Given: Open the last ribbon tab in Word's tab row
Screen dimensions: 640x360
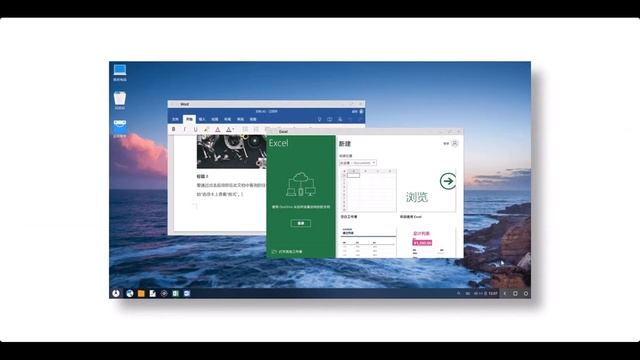Looking at the screenshot, I should pyautogui.click(x=253, y=119).
